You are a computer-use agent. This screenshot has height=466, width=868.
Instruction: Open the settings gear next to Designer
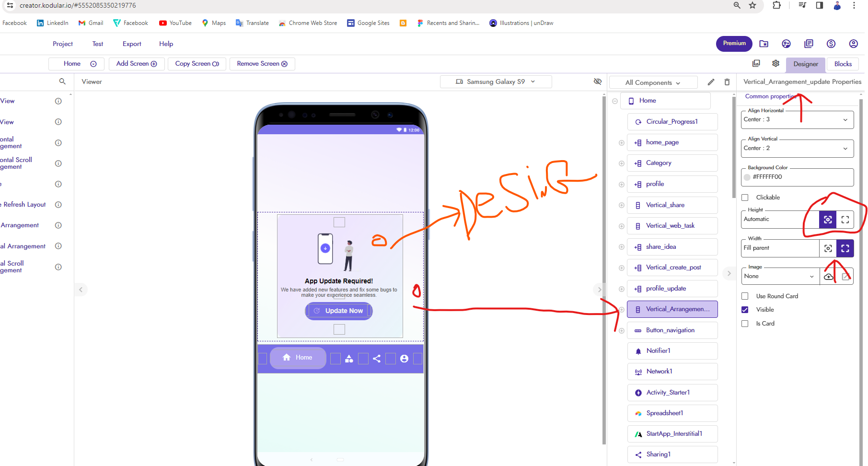[x=775, y=63]
